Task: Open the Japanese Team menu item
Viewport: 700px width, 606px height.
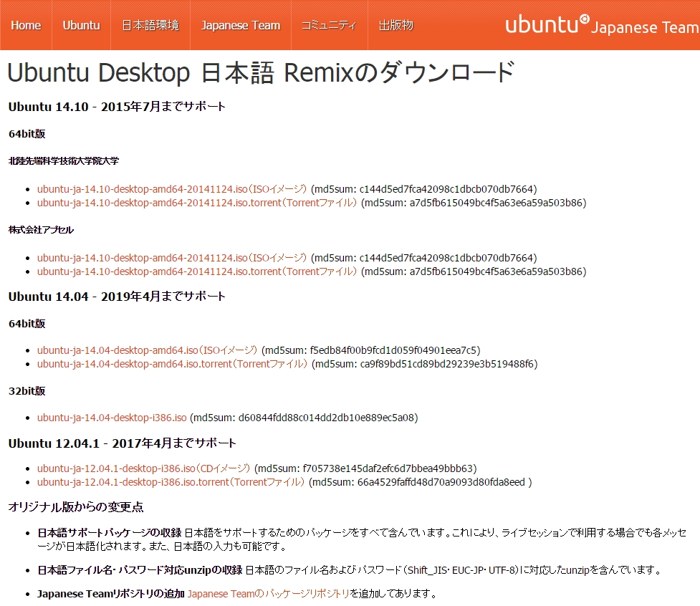Action: pos(241,25)
